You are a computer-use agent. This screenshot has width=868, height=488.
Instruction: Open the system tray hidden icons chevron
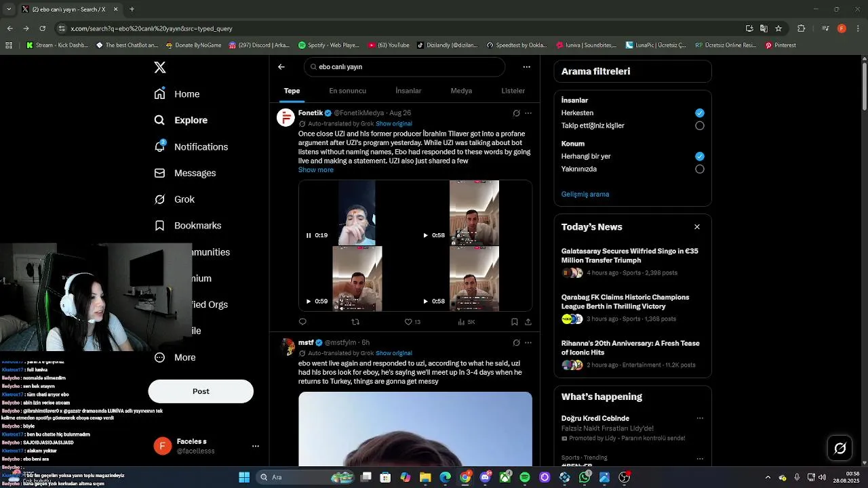[768, 477]
